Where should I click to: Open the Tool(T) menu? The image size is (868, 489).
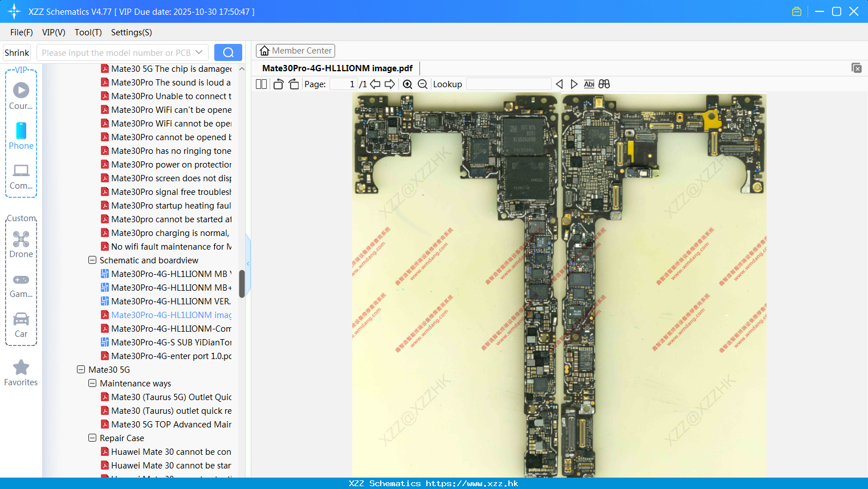point(88,32)
